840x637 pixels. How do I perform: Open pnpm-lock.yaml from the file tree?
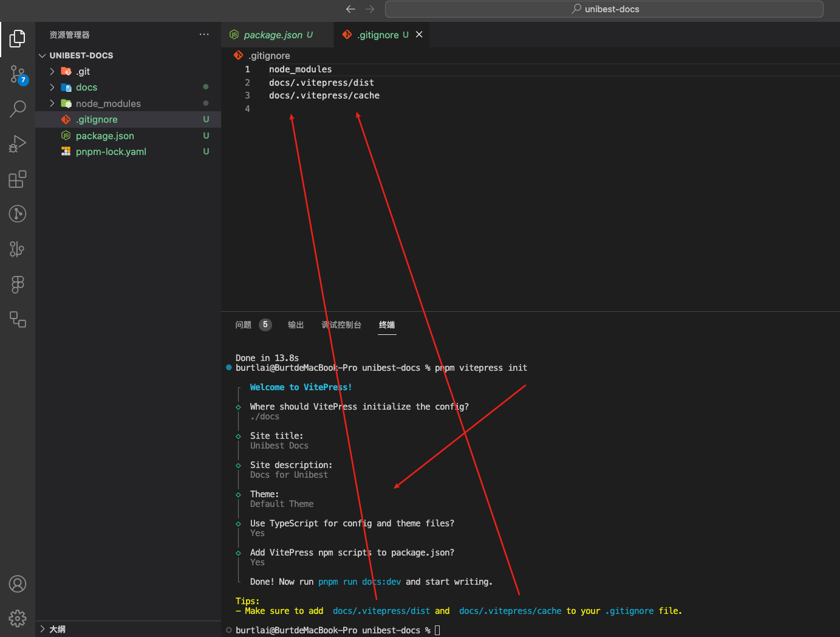point(128,151)
